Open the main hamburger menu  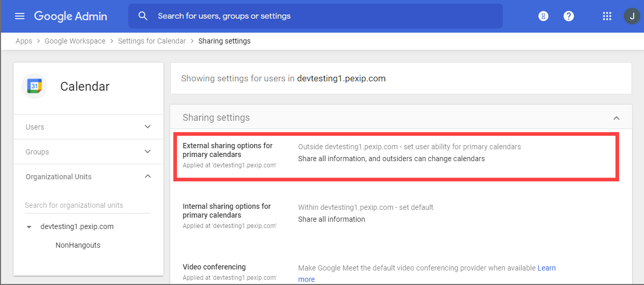coord(20,16)
